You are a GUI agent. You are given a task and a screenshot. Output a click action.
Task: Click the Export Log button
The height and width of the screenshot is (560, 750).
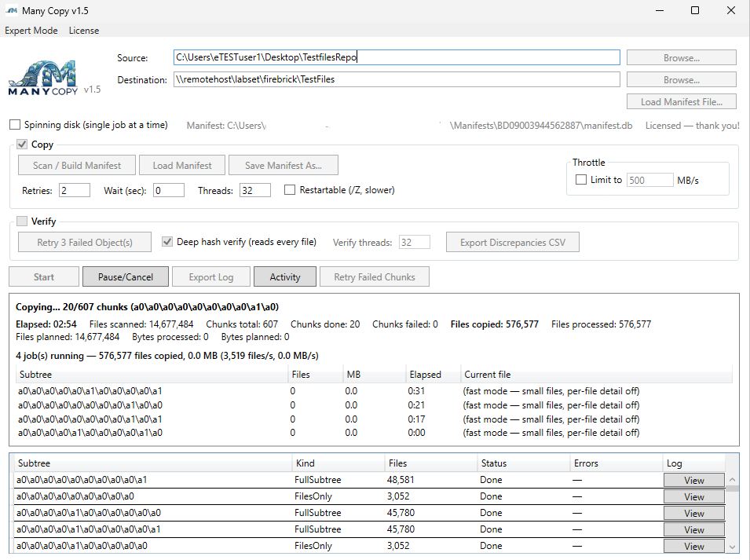[x=211, y=277]
